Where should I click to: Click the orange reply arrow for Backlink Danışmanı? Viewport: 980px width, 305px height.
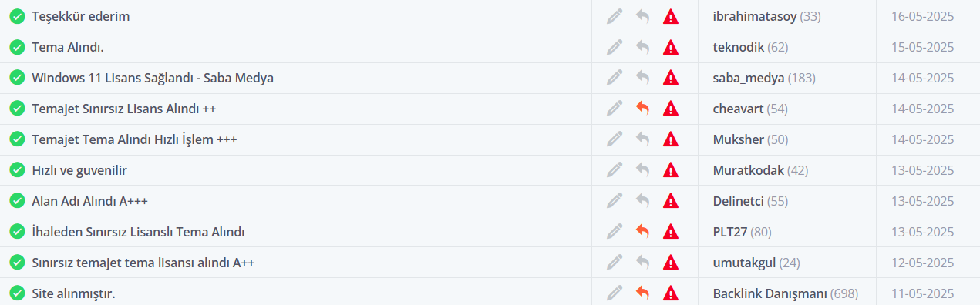[642, 293]
